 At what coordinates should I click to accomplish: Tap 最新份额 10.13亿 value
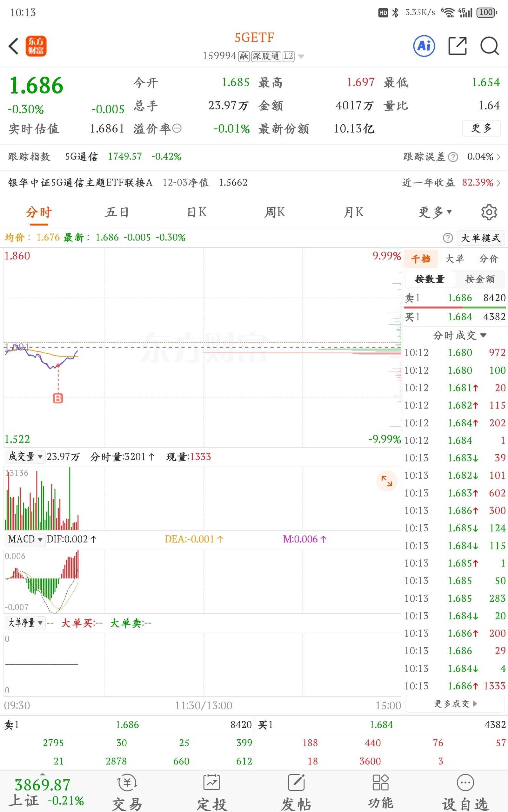point(354,128)
